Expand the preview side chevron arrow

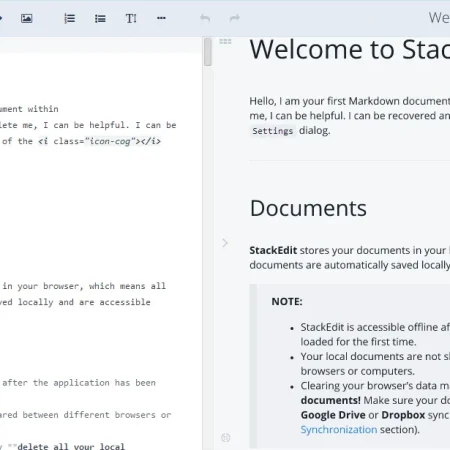click(x=225, y=243)
